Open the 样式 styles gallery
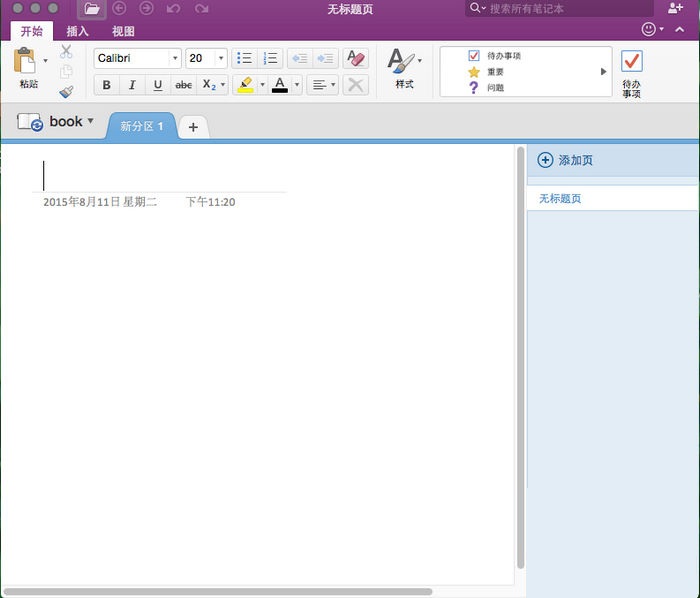This screenshot has width=700, height=598. [x=404, y=68]
